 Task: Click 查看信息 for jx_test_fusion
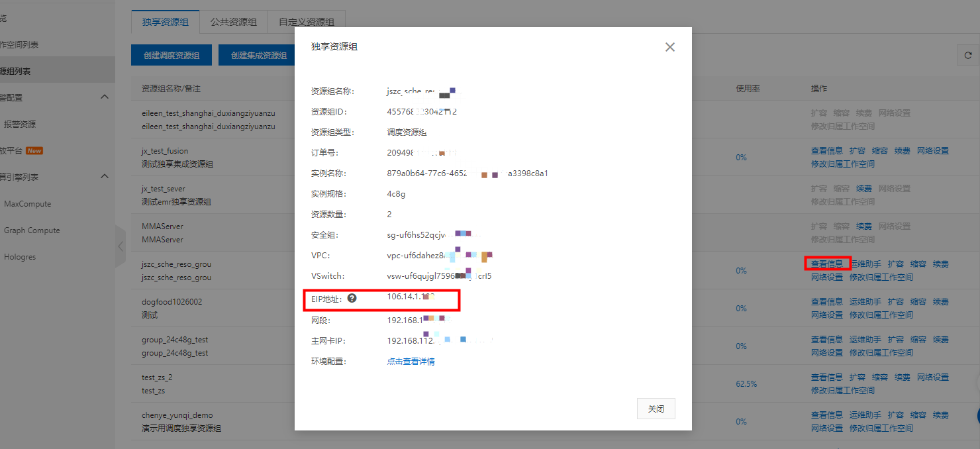tap(827, 151)
